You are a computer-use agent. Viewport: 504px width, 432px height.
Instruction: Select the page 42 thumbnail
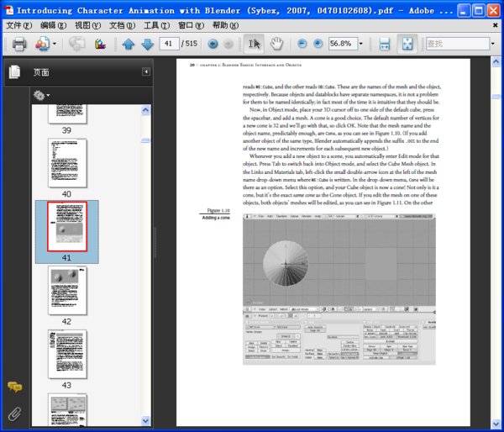click(x=67, y=290)
